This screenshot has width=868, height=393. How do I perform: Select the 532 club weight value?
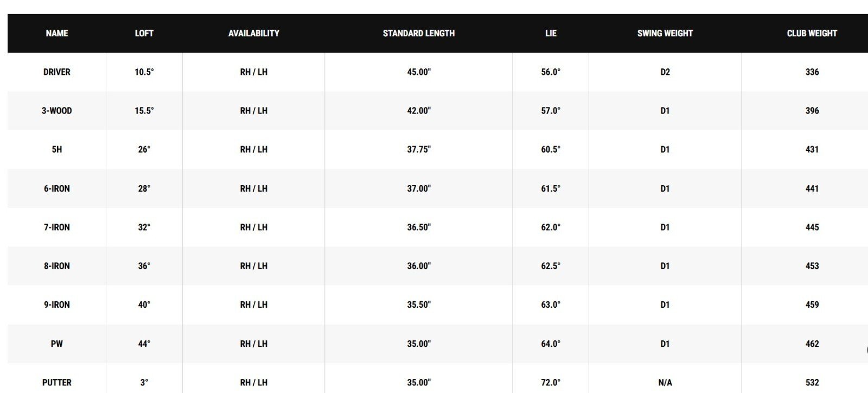click(812, 382)
